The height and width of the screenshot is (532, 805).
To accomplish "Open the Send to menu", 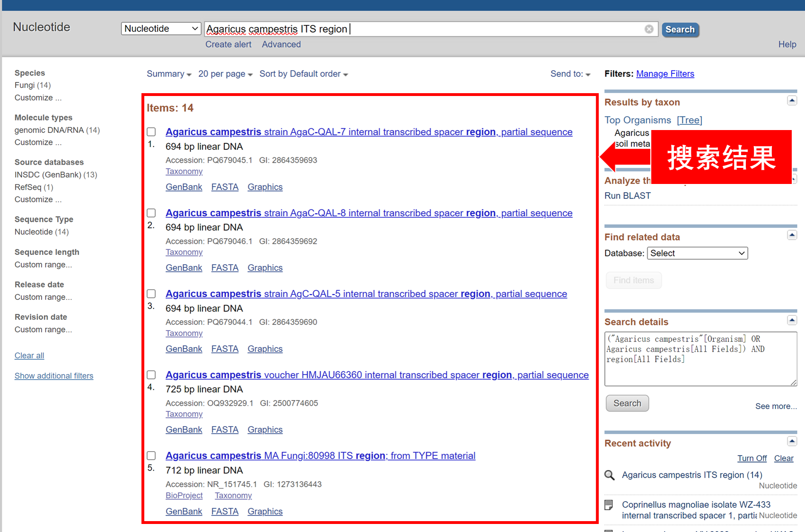I will 570,74.
